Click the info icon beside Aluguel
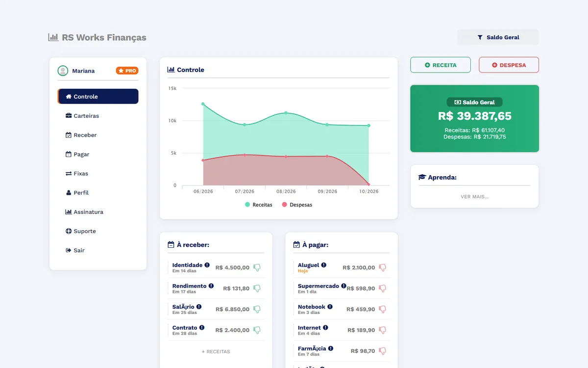Viewport: 588px width, 368px height. (324, 265)
